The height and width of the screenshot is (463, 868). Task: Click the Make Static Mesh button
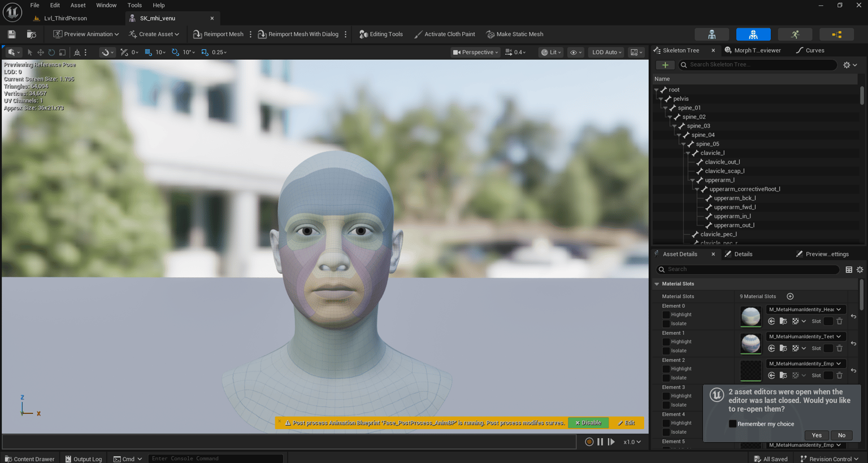pos(515,34)
